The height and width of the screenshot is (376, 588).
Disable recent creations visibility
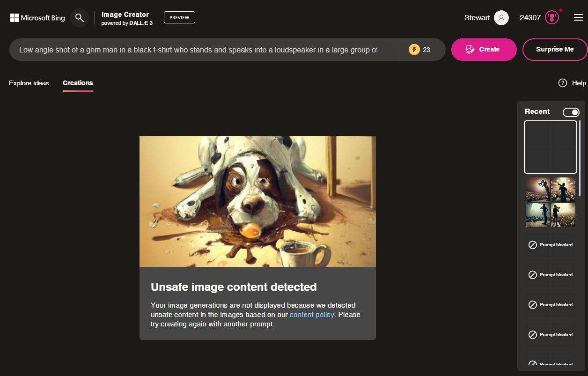pos(571,112)
